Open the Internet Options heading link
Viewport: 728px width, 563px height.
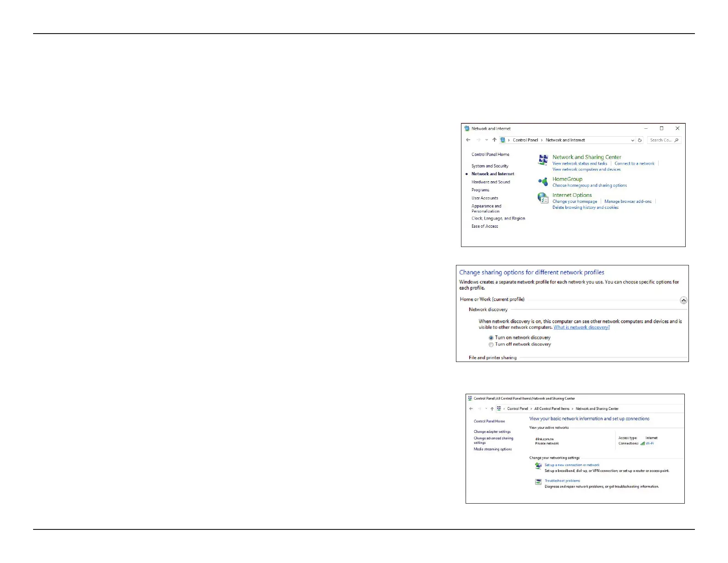pyautogui.click(x=572, y=195)
